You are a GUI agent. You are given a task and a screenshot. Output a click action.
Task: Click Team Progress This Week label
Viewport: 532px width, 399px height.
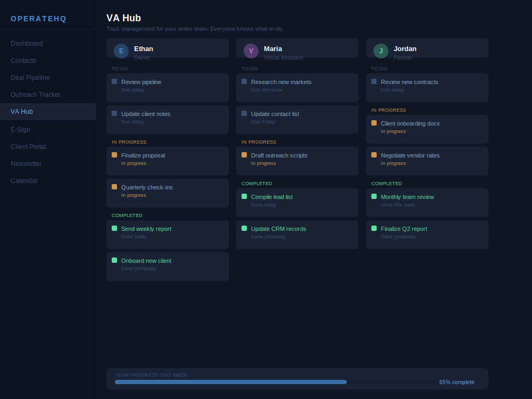click(x=151, y=375)
